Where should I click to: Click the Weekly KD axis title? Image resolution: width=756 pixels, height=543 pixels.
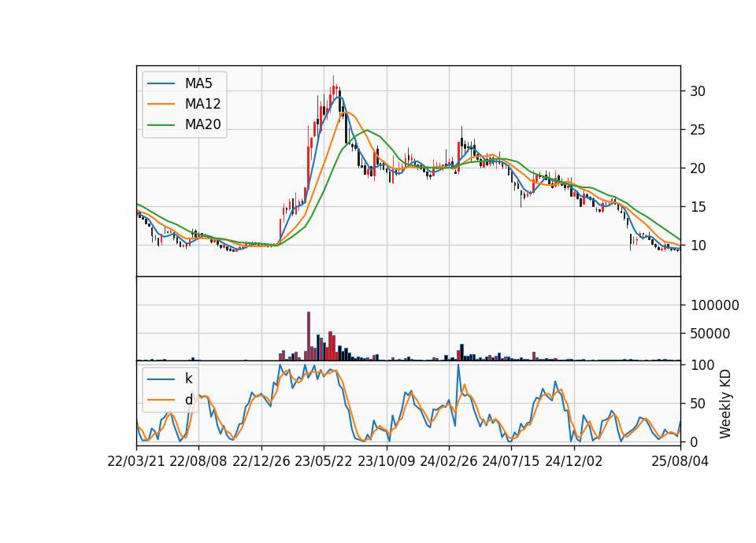pos(725,404)
